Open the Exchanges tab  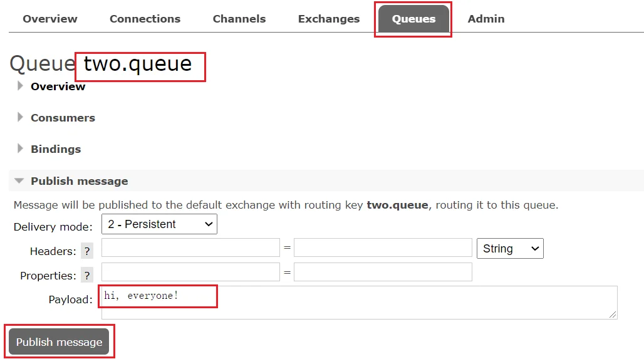(328, 19)
